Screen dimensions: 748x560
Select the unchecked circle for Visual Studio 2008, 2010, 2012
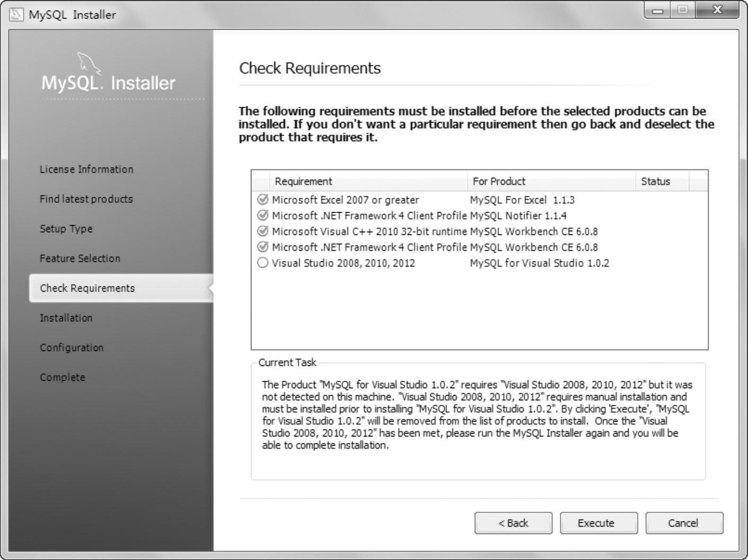pos(263,263)
